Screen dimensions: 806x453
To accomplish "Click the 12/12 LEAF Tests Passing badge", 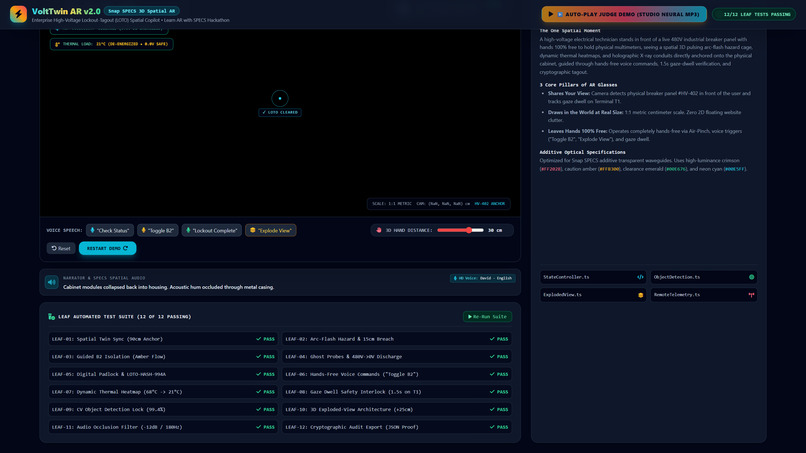I will coord(754,14).
